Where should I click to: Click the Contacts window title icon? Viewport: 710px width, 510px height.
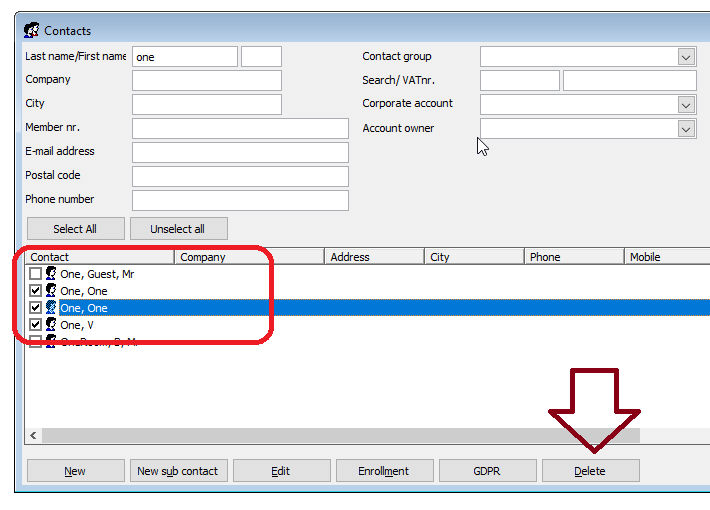tap(31, 30)
